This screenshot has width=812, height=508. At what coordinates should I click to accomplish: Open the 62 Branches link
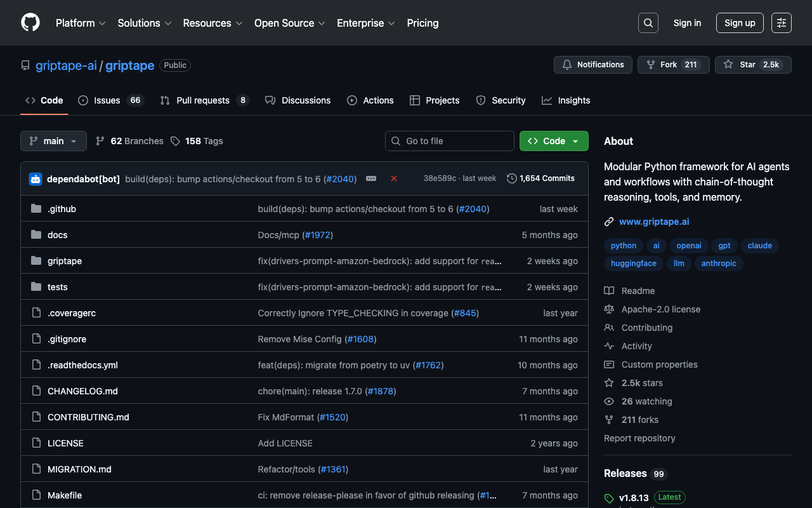(x=129, y=141)
